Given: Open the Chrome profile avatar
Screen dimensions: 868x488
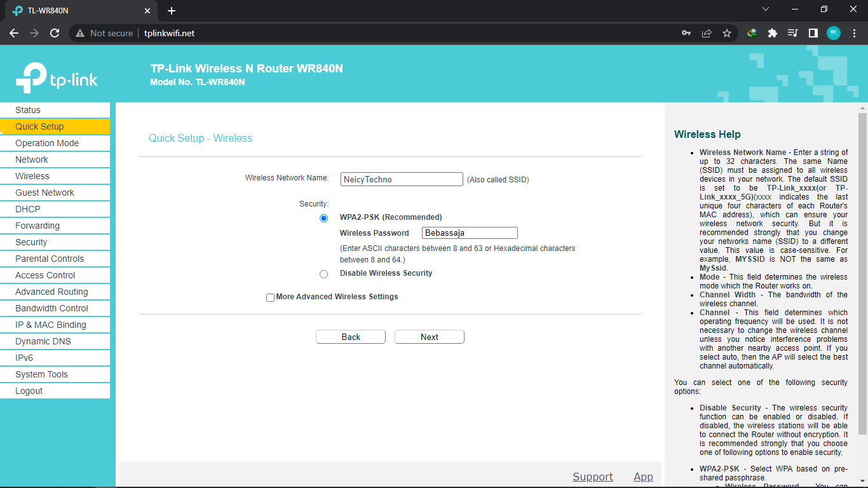Looking at the screenshot, I should coord(834,33).
